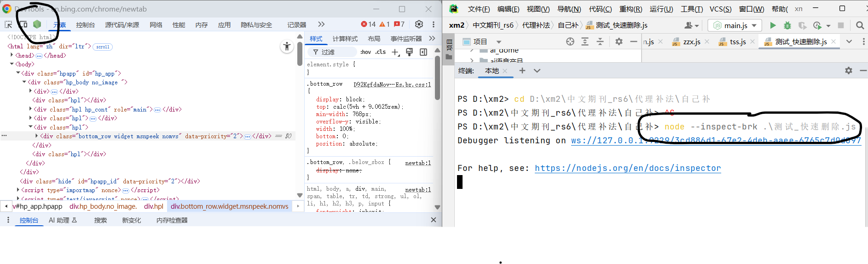This screenshot has width=868, height=264.
Task: Add a new terminal tab plus icon
Action: [522, 70]
